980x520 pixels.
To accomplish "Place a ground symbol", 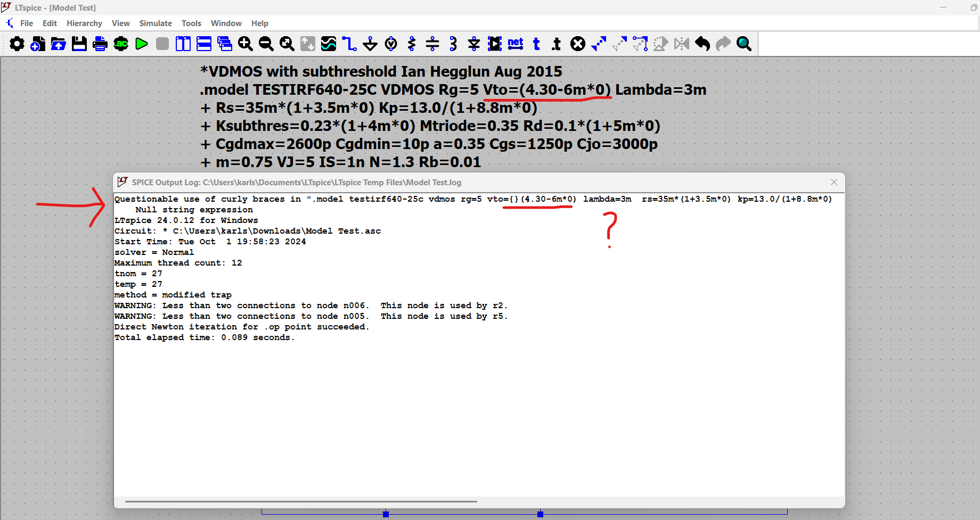I will click(370, 44).
